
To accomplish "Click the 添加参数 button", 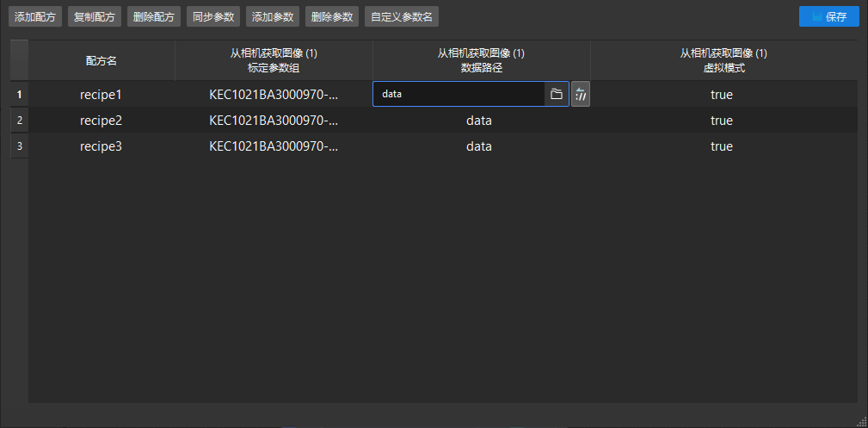I will point(273,16).
